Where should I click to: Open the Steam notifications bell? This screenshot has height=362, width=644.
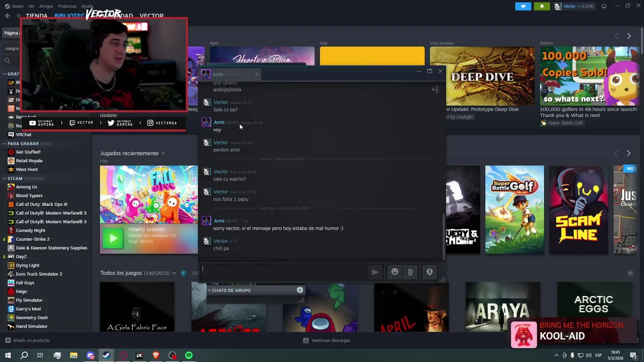click(542, 6)
